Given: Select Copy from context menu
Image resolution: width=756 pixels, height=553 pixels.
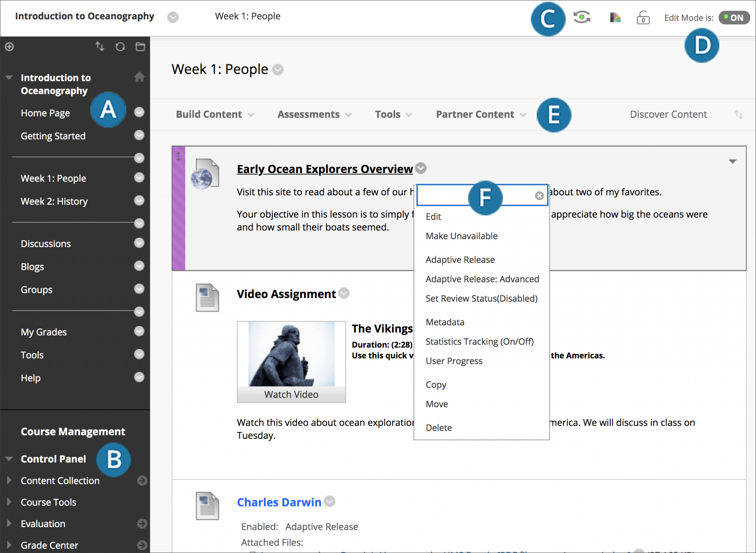Looking at the screenshot, I should tap(436, 384).
